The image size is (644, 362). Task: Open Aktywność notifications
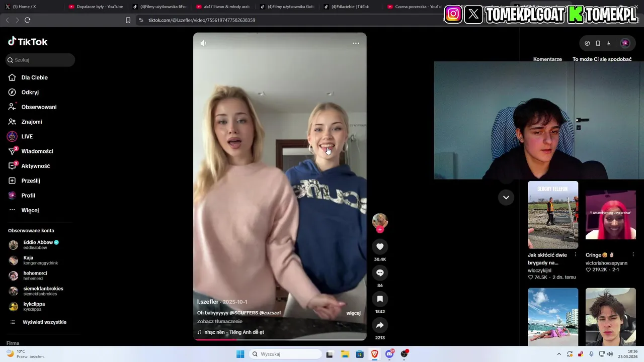tap(29, 166)
